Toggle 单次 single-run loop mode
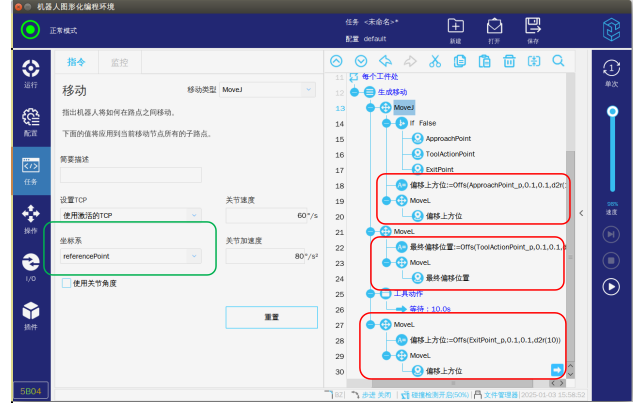642x409 pixels. [x=610, y=72]
